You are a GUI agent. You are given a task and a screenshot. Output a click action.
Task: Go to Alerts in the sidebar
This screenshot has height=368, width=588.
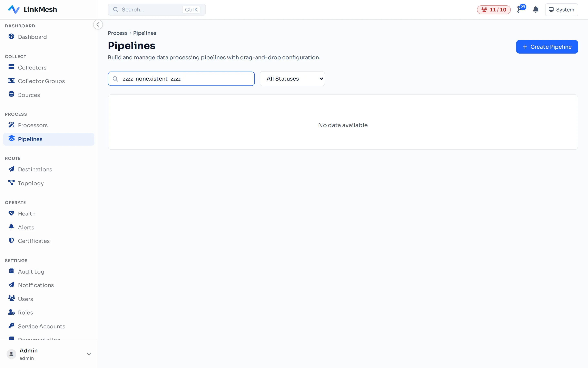pyautogui.click(x=49, y=227)
